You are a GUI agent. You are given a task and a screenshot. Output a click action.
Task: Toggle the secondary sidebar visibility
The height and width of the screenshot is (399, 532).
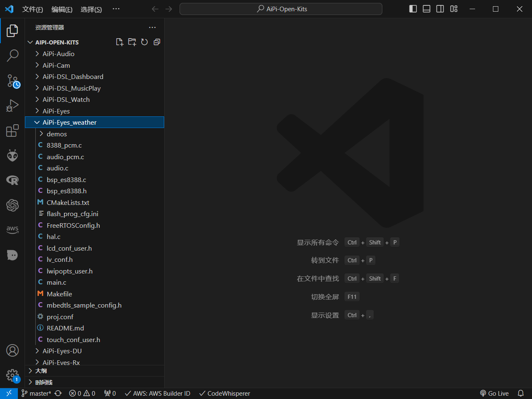pos(440,9)
